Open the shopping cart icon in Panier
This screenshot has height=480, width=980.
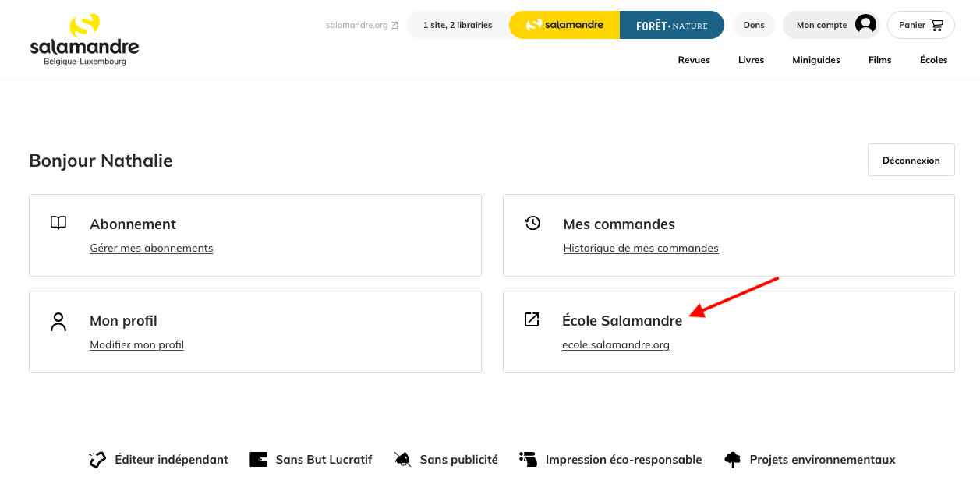coord(936,25)
